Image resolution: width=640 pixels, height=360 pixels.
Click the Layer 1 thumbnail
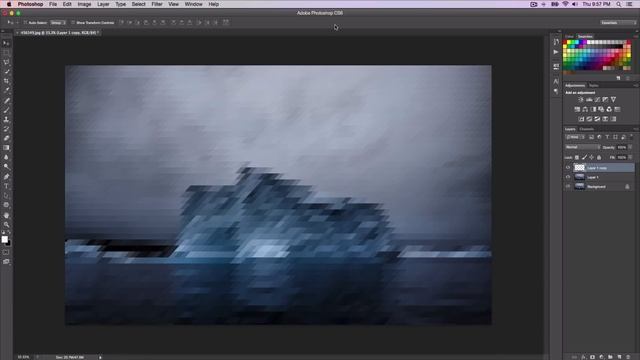580,177
